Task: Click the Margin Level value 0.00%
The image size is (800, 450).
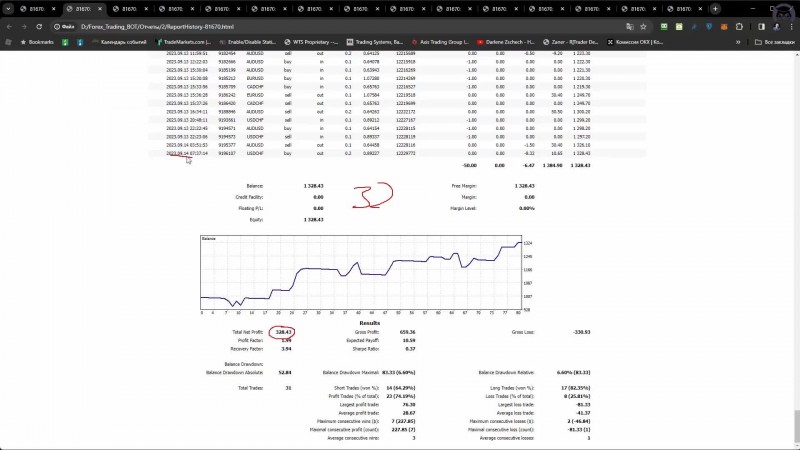Action: (527, 208)
